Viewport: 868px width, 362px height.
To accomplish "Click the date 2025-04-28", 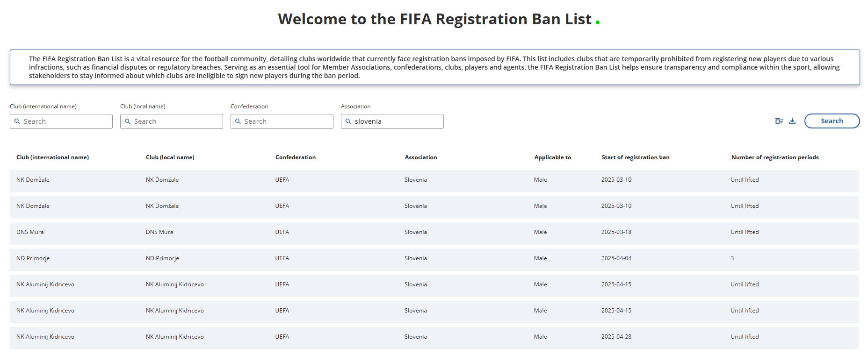I will 616,337.
